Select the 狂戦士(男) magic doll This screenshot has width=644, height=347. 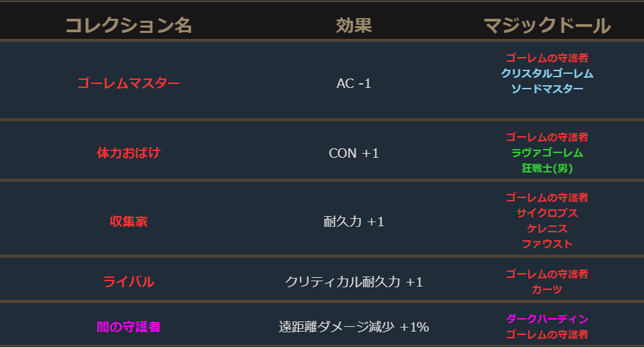[547, 168]
